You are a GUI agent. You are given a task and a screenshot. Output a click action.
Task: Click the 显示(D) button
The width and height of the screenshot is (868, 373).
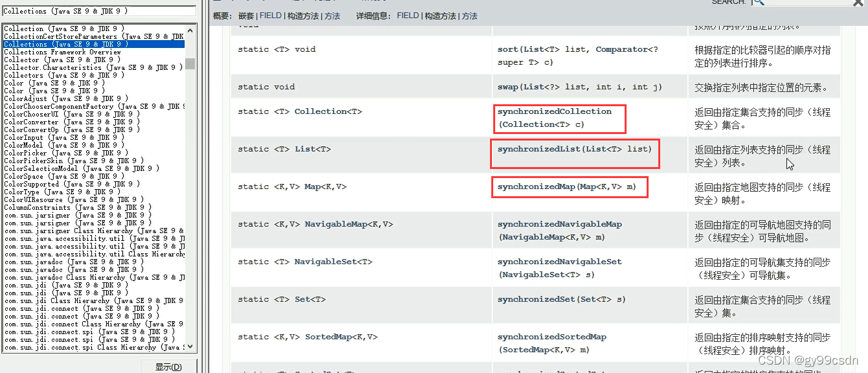tap(169, 367)
